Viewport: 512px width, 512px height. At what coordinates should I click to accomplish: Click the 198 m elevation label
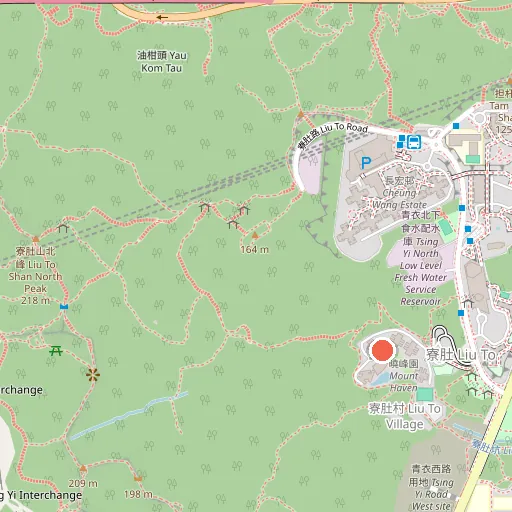point(138,494)
